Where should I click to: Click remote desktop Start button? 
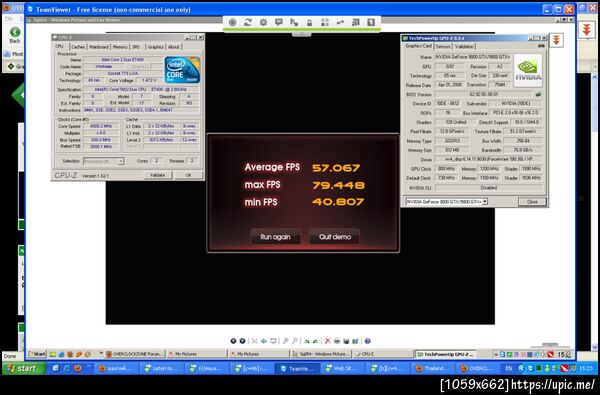[x=37, y=354]
